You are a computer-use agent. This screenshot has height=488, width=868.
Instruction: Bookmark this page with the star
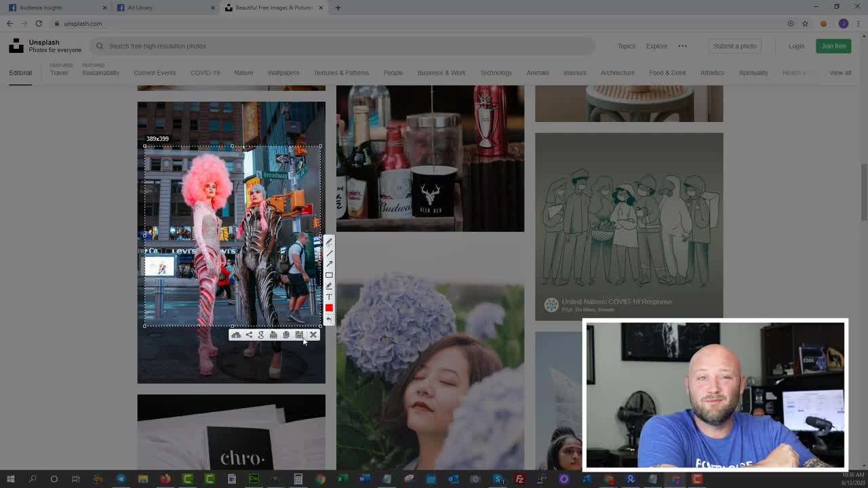(x=805, y=24)
